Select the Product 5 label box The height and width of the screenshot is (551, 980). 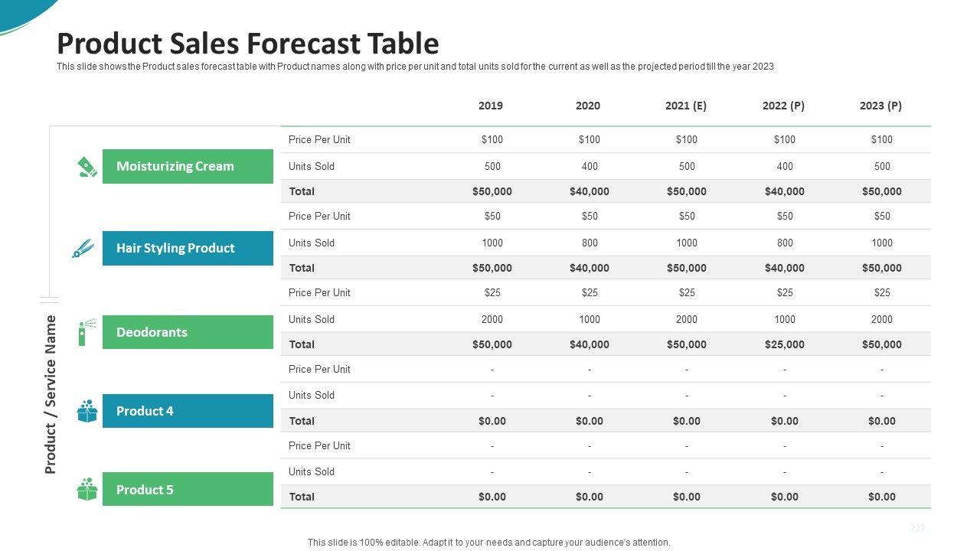tap(188, 490)
